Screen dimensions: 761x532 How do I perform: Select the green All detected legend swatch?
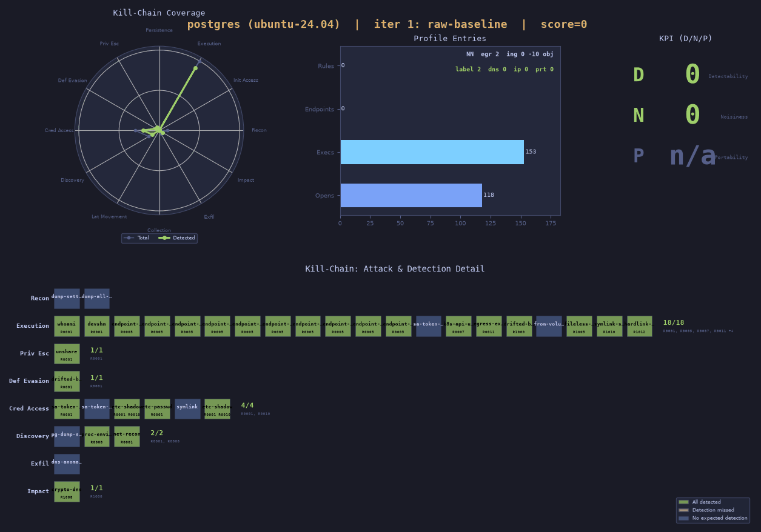(683, 502)
